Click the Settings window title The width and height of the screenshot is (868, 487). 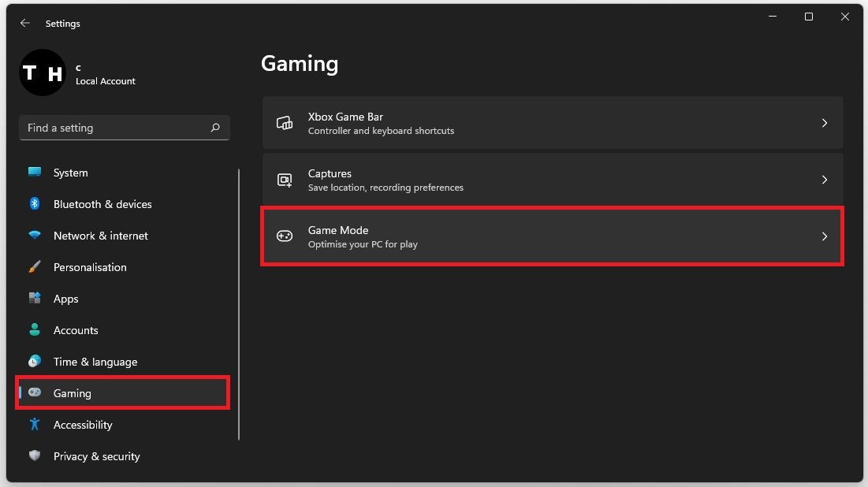pyautogui.click(x=62, y=24)
